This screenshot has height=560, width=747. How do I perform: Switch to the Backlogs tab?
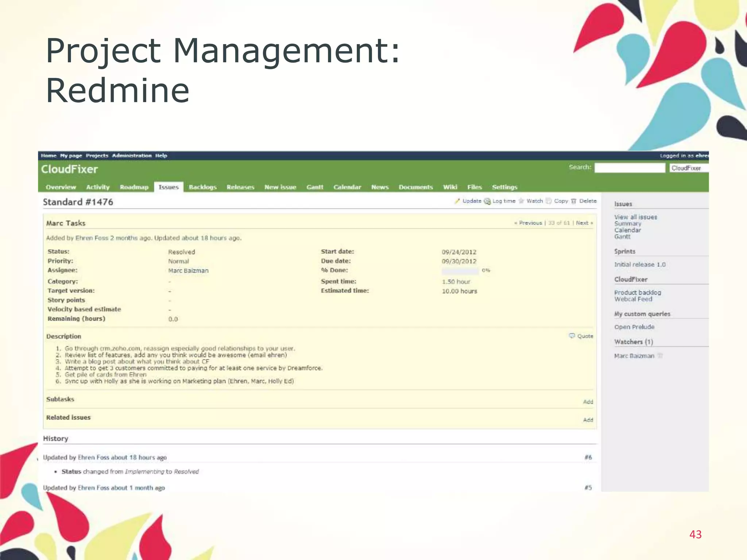[203, 187]
